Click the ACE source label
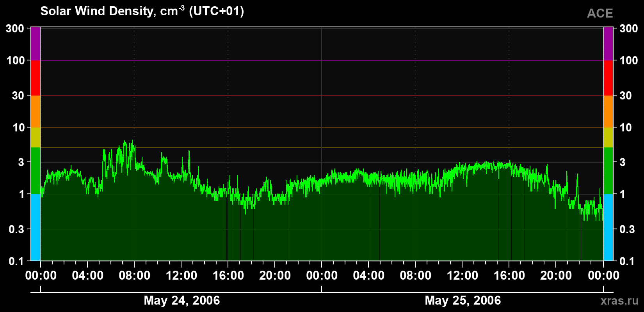 [x=600, y=13]
